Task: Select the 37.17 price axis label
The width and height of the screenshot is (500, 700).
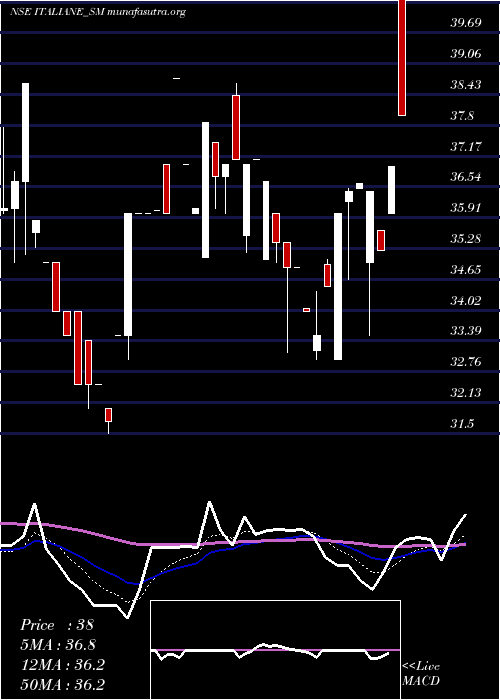Action: click(466, 146)
